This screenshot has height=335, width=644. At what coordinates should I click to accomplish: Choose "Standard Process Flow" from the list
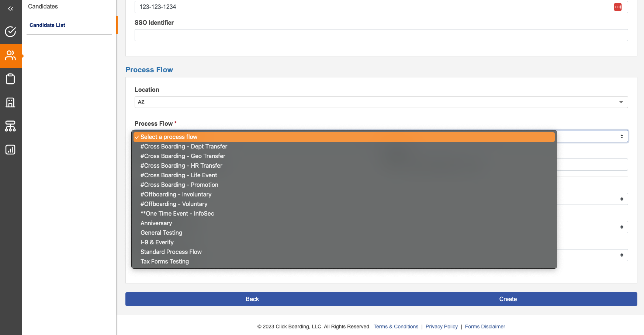pyautogui.click(x=171, y=252)
